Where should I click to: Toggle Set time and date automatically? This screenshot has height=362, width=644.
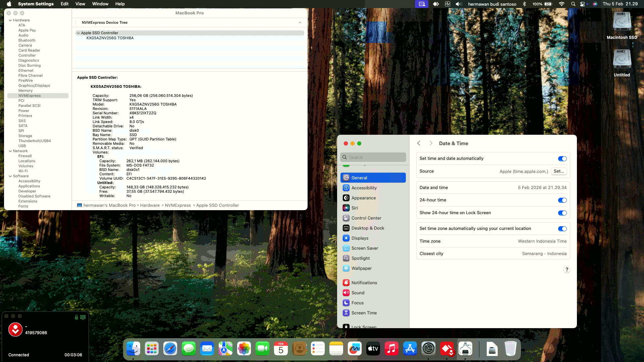click(562, 159)
